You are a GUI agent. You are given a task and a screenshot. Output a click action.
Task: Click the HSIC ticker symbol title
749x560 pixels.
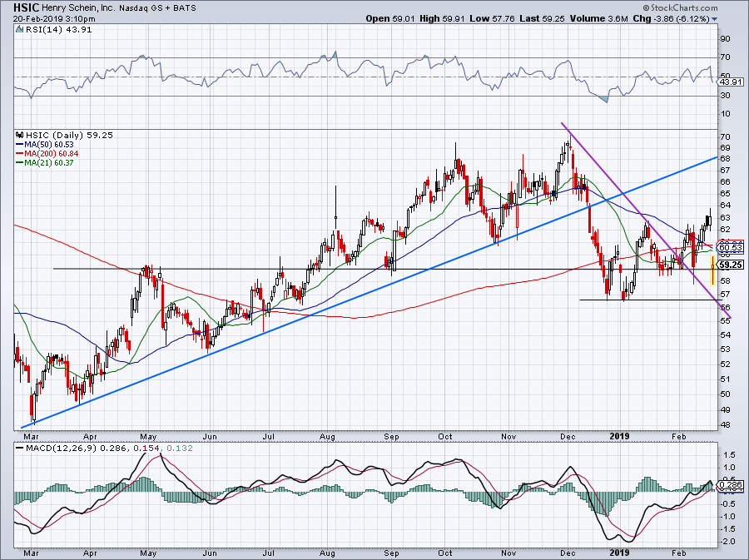[x=26, y=7]
